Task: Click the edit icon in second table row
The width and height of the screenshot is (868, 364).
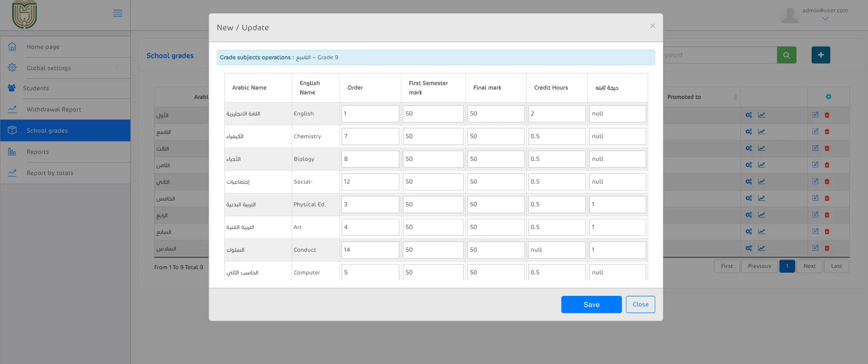Action: coord(815,132)
